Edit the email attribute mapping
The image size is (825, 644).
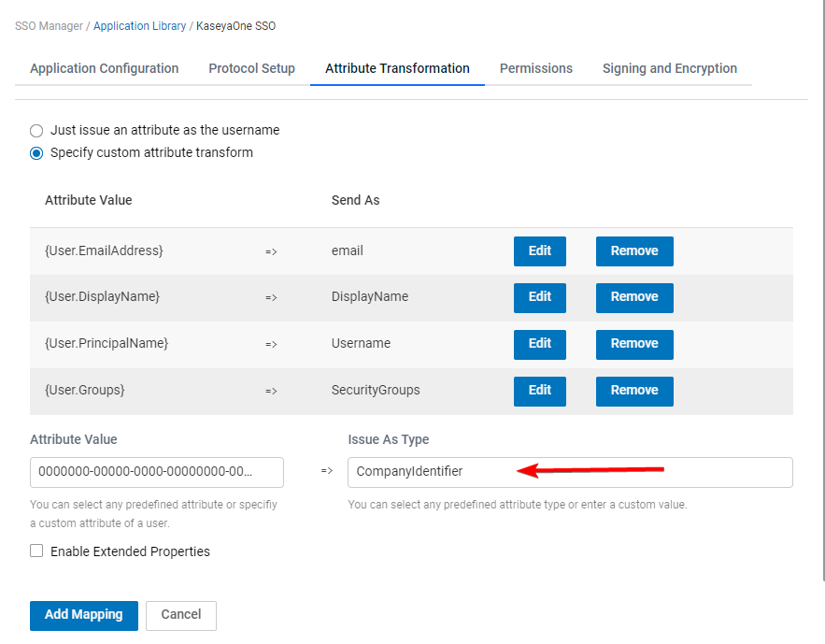coord(540,251)
